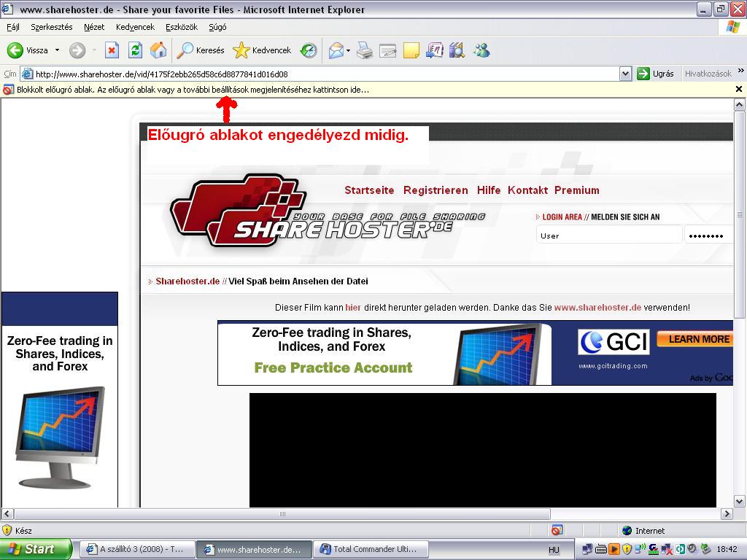
Task: Open the Kedvencek favorites star button
Action: tap(262, 50)
